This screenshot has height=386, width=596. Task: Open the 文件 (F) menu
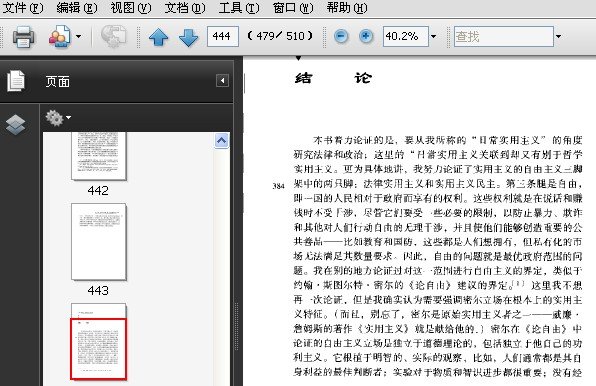(23, 8)
